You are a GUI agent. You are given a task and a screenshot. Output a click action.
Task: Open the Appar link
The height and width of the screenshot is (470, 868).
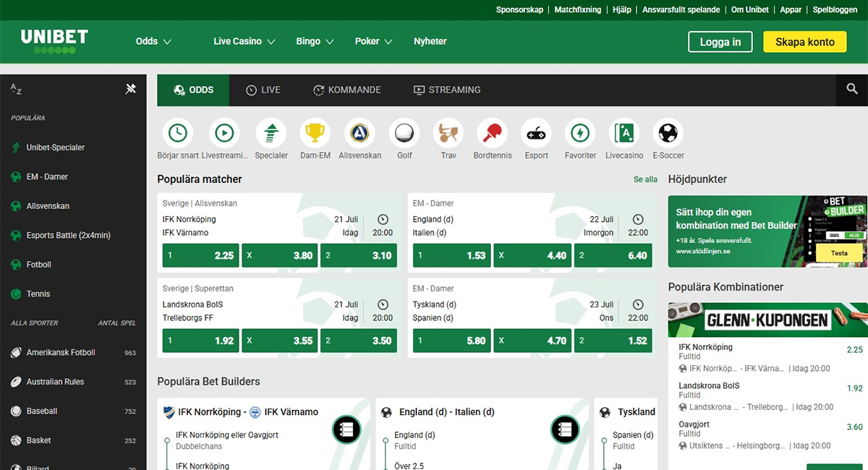click(x=791, y=10)
